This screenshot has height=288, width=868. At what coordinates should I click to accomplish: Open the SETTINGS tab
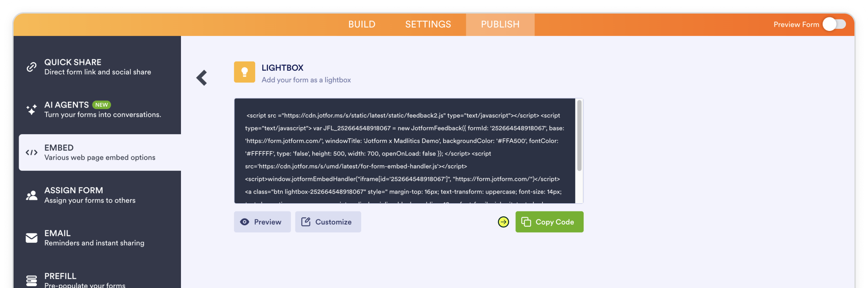click(428, 24)
